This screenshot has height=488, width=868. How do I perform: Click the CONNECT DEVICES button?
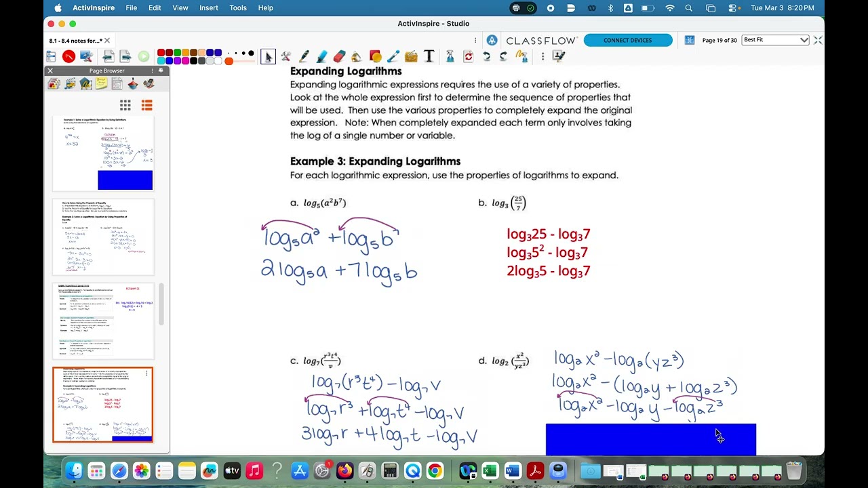click(628, 40)
